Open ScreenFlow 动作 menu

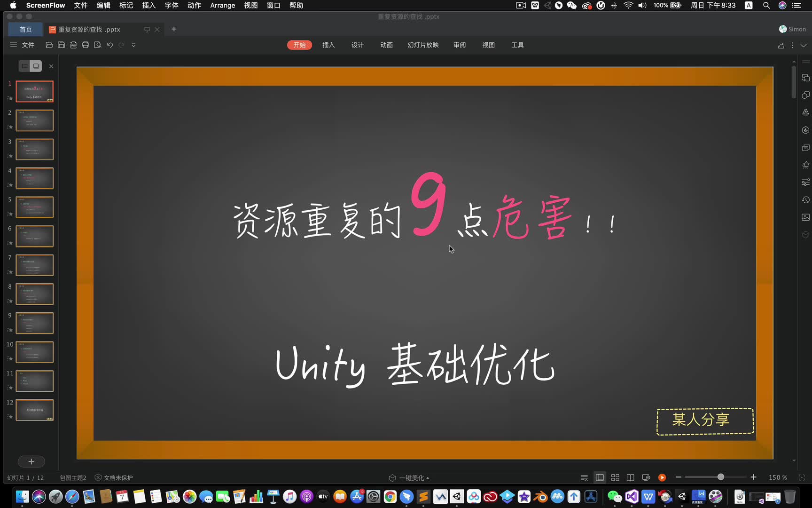coord(194,6)
